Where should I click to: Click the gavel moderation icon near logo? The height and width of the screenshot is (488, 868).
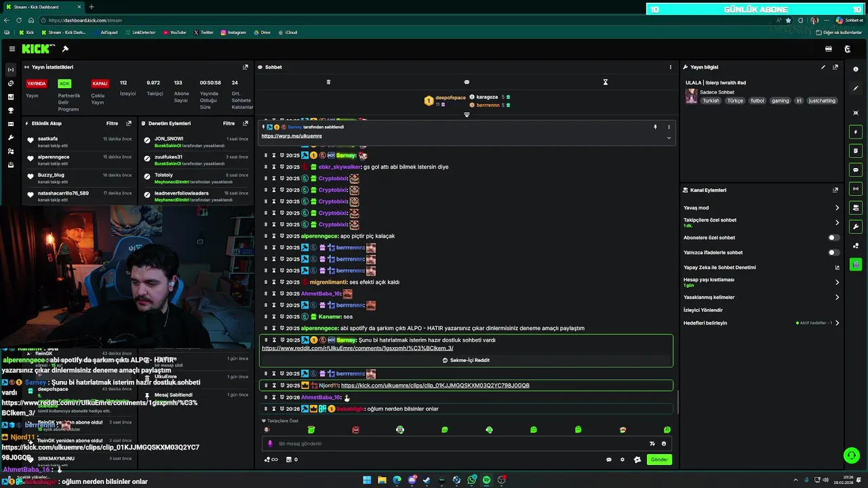tap(65, 49)
